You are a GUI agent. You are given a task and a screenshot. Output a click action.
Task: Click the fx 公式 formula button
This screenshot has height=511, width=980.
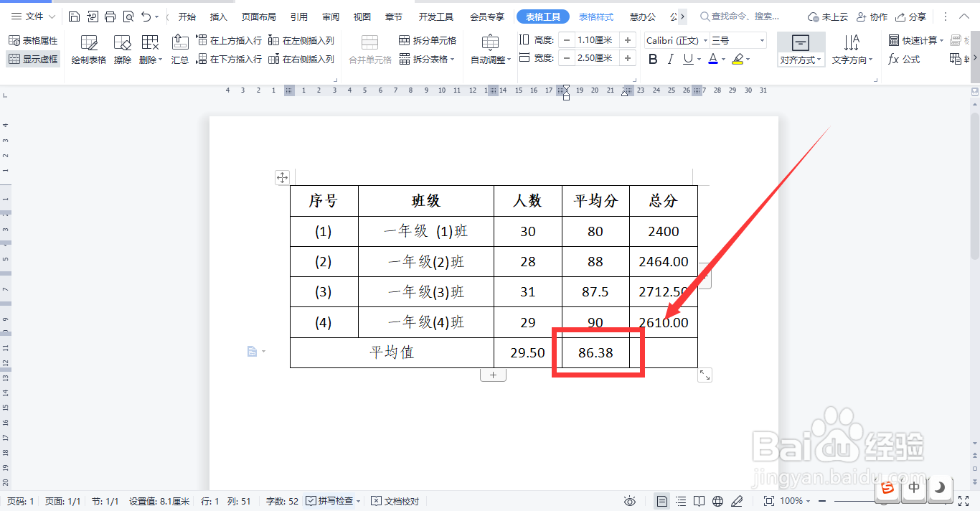click(x=904, y=60)
